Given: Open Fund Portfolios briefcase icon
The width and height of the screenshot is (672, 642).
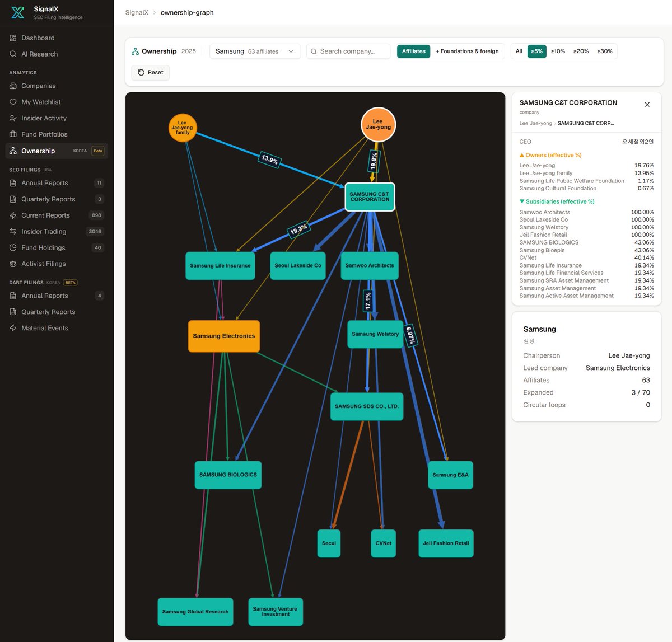Looking at the screenshot, I should coord(13,135).
